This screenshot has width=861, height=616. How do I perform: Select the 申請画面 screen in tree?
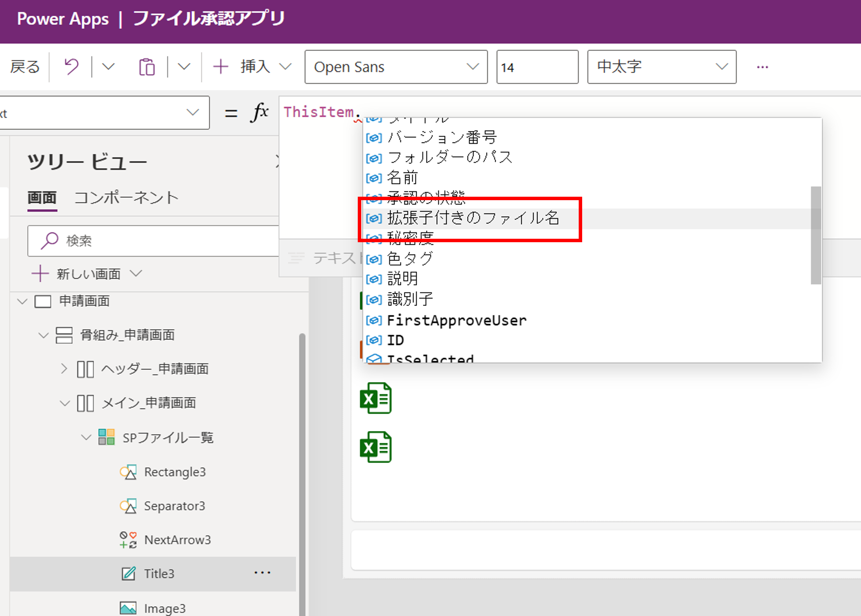coord(84,301)
